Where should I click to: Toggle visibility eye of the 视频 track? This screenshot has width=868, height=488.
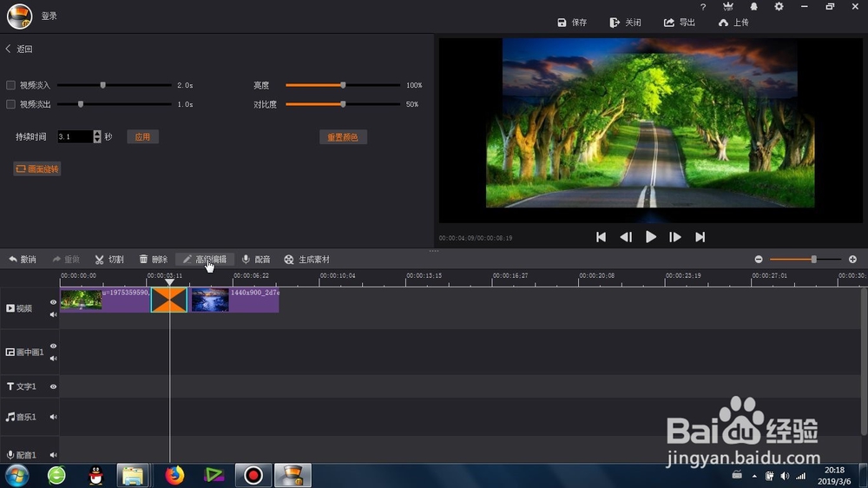[53, 302]
